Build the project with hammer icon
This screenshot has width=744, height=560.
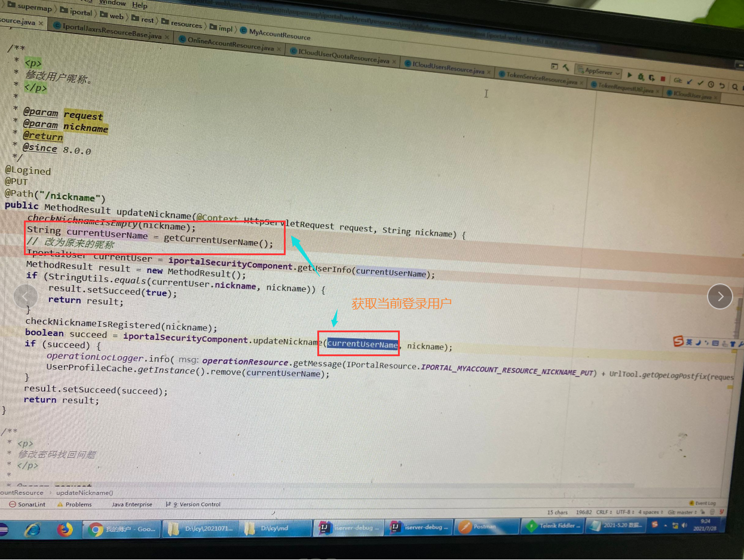[566, 68]
